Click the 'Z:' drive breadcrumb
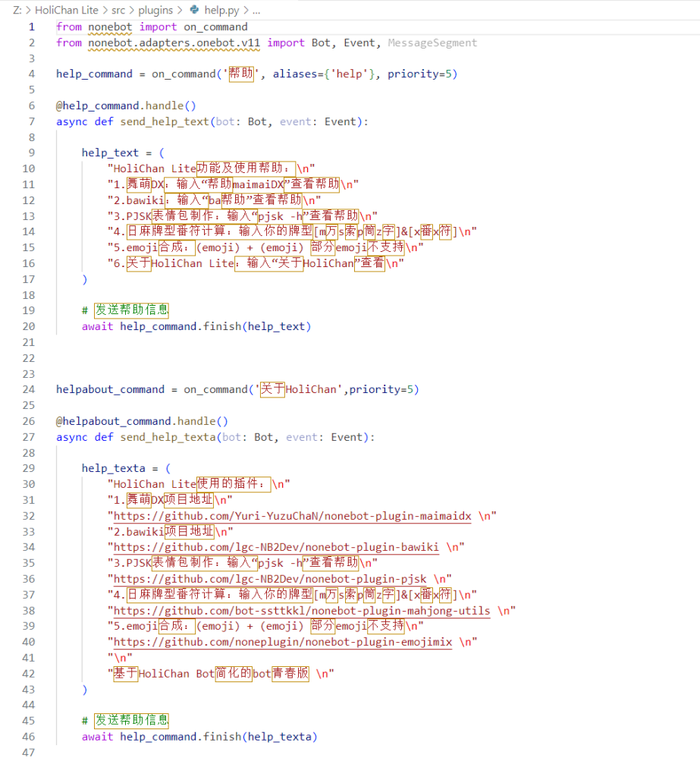The height and width of the screenshot is (777, 700). (x=17, y=10)
